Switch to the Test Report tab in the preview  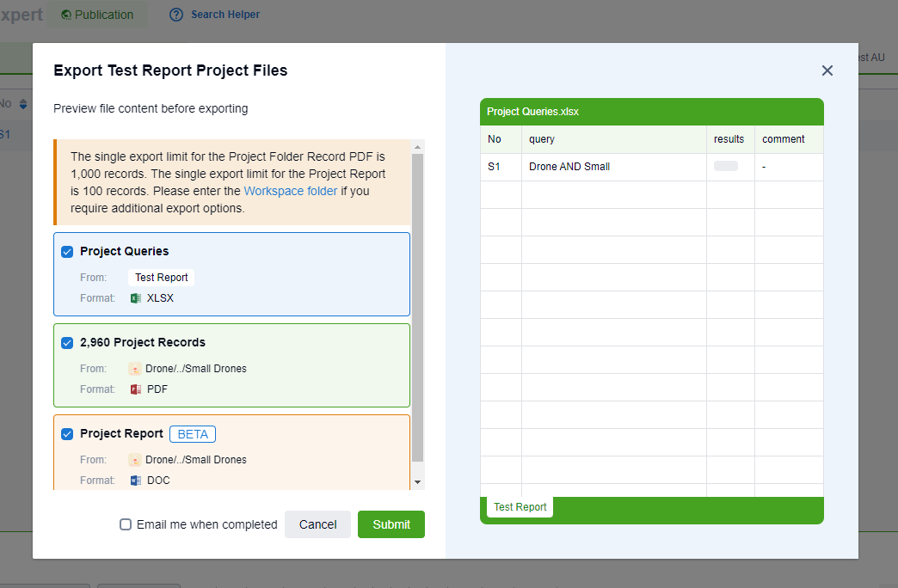[x=520, y=507]
